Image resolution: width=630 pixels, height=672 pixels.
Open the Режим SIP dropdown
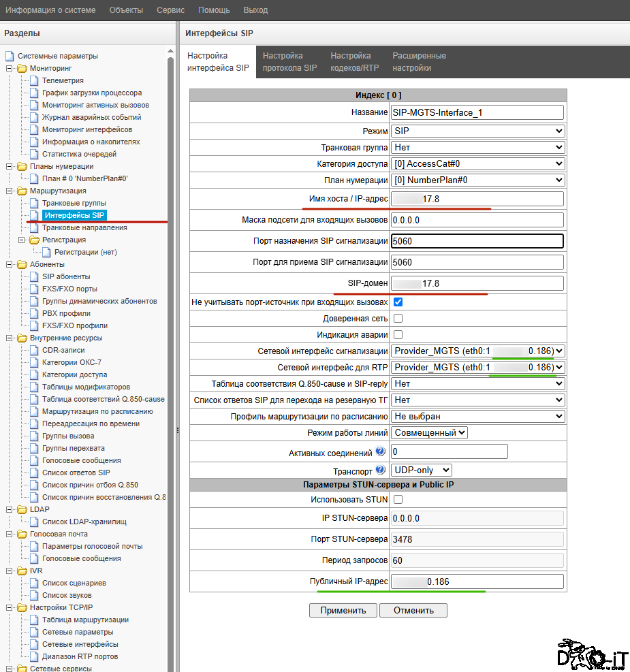pos(478,131)
